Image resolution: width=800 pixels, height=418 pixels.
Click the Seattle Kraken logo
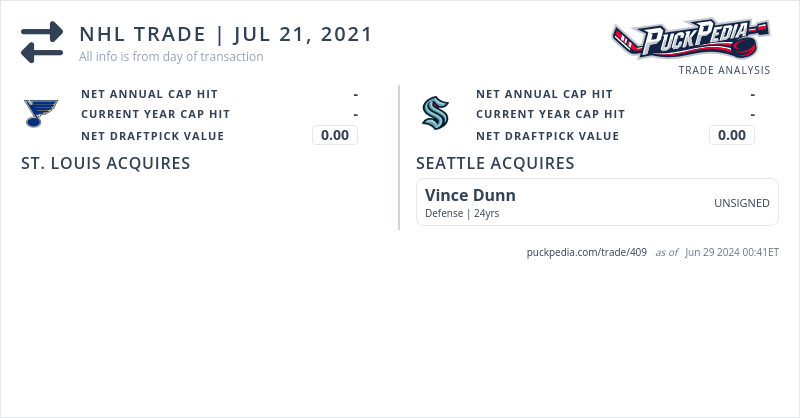pos(435,113)
